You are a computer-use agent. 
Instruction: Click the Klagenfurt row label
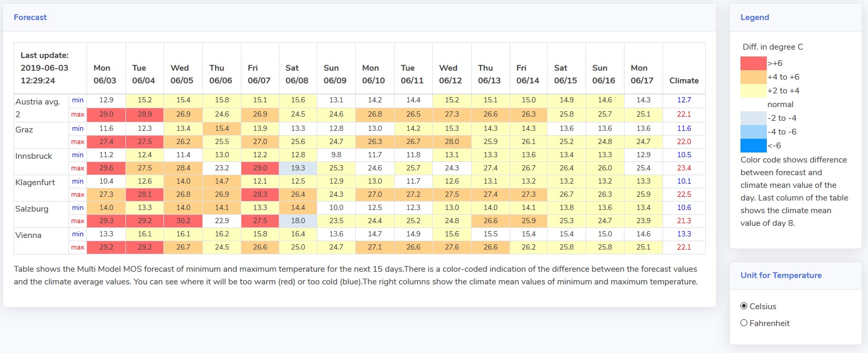point(35,183)
